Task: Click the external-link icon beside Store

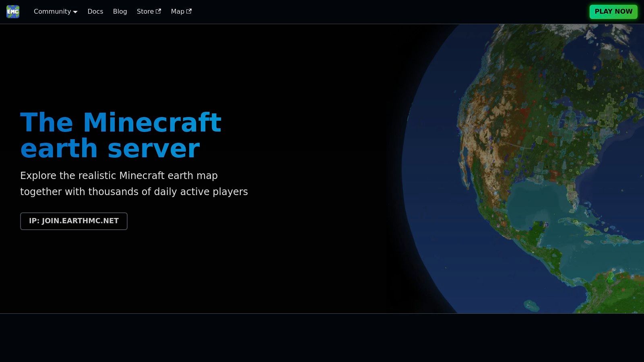Action: pos(159,11)
